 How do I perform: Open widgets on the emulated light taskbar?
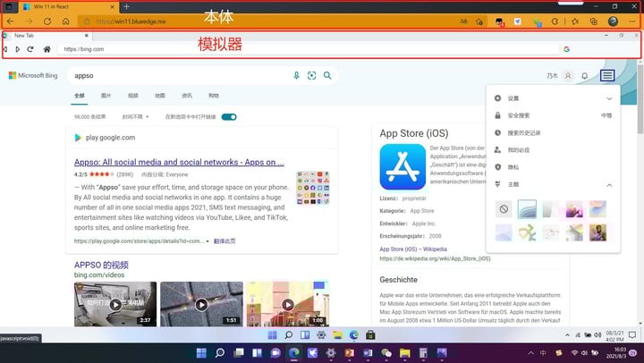(305, 335)
